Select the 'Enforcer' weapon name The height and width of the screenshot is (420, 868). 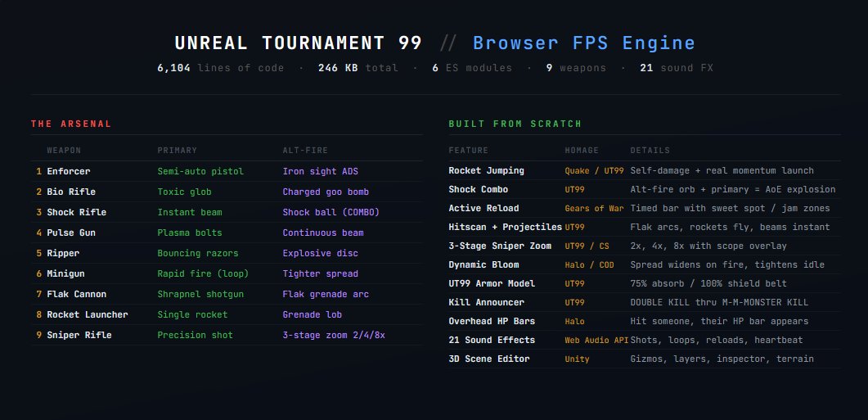click(69, 171)
